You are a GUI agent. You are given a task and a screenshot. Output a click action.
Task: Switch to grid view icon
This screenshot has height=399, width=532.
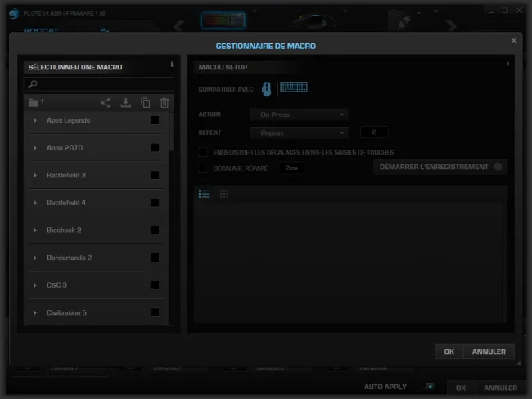[224, 194]
